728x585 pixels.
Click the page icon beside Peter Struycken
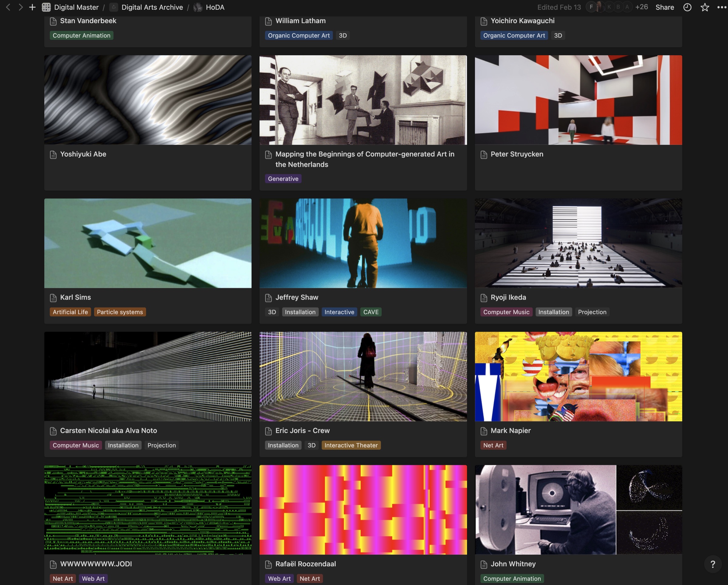[484, 155]
